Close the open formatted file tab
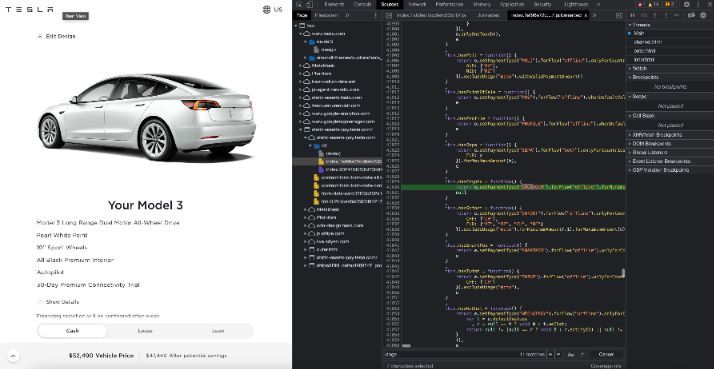 585,15
